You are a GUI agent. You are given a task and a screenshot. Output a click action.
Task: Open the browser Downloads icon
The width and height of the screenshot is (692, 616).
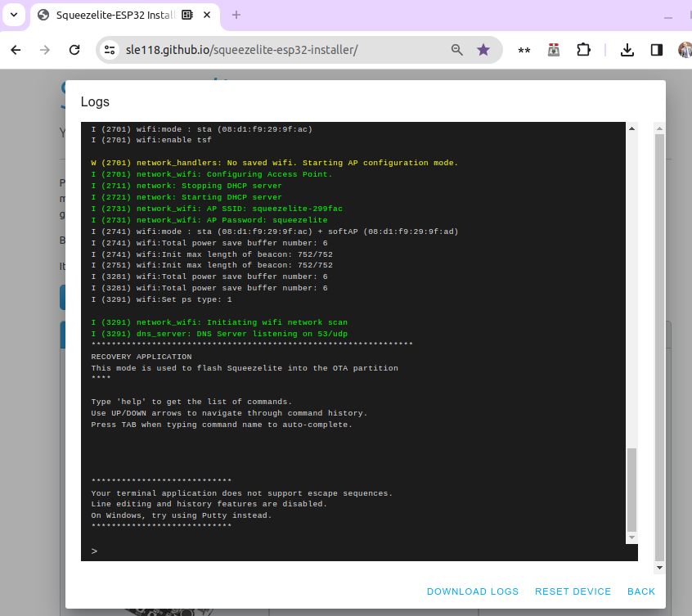[627, 50]
